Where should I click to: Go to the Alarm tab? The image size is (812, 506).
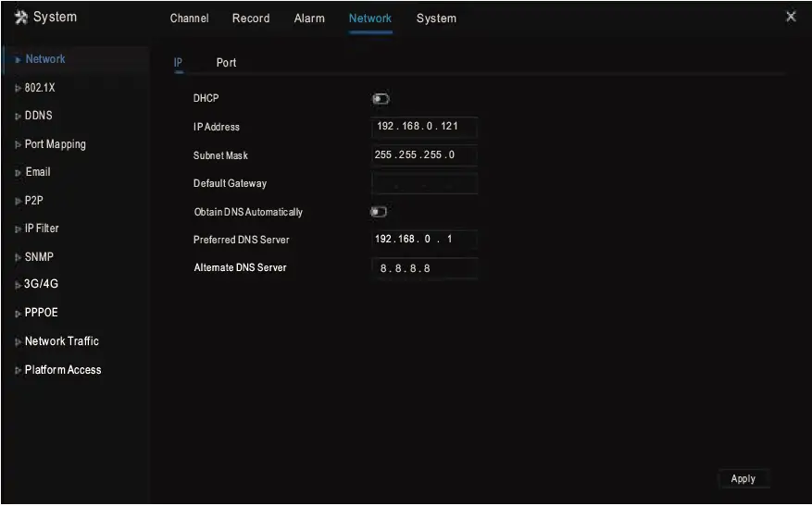coord(309,19)
